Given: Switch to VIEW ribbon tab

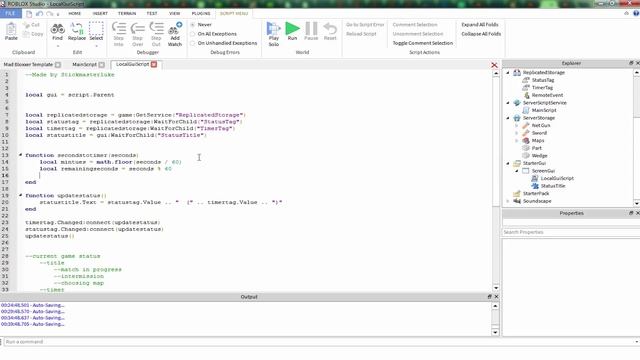Looking at the screenshot, I should point(174,13).
